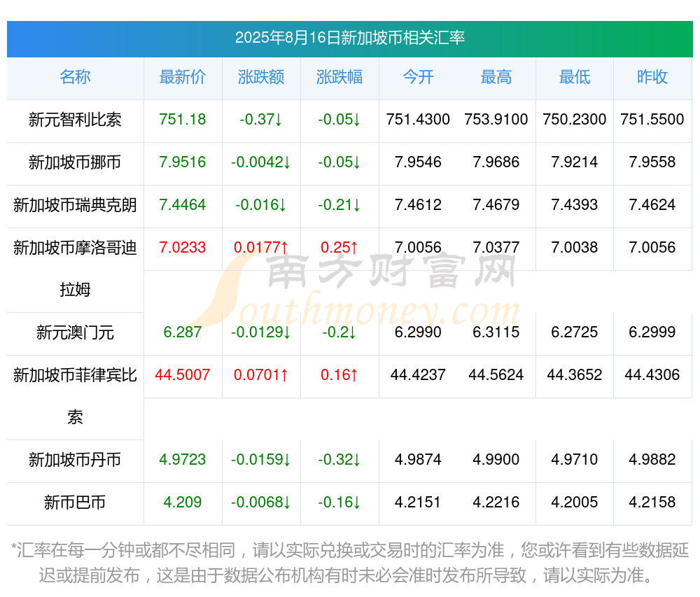Click change percent 0.16↑
This screenshot has height=597, width=700.
point(339,375)
